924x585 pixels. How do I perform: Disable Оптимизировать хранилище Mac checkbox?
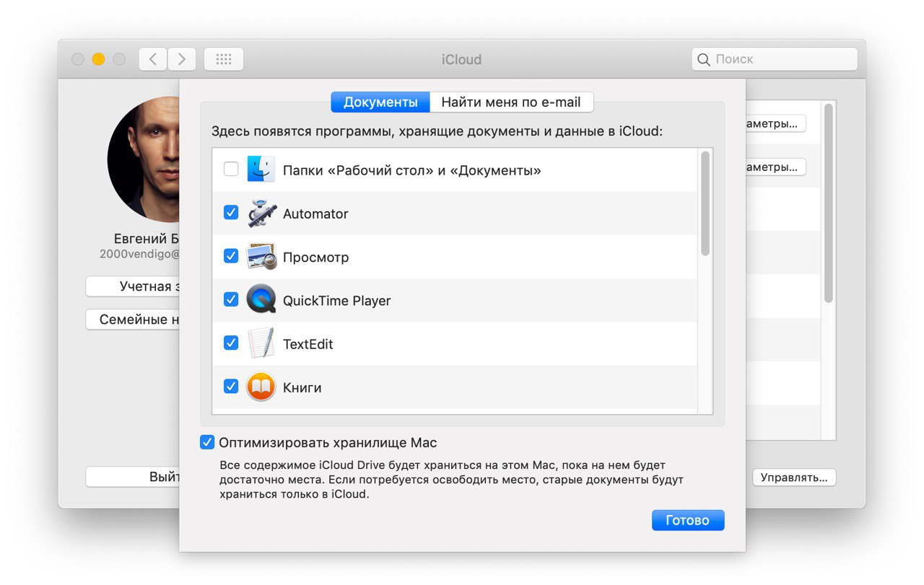click(x=207, y=442)
